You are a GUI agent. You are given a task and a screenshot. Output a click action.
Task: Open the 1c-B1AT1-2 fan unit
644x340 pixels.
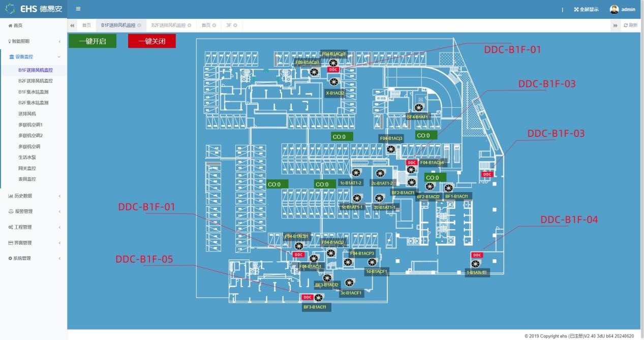(x=356, y=173)
